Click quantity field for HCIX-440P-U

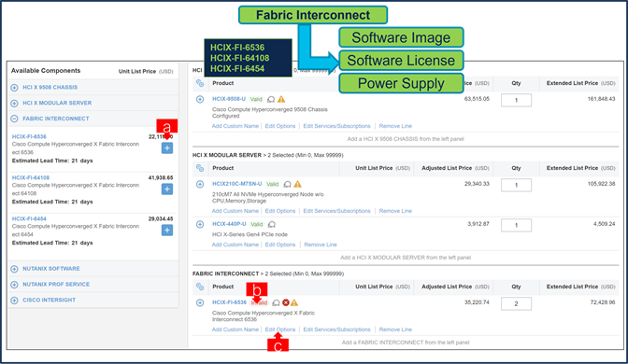pos(516,225)
